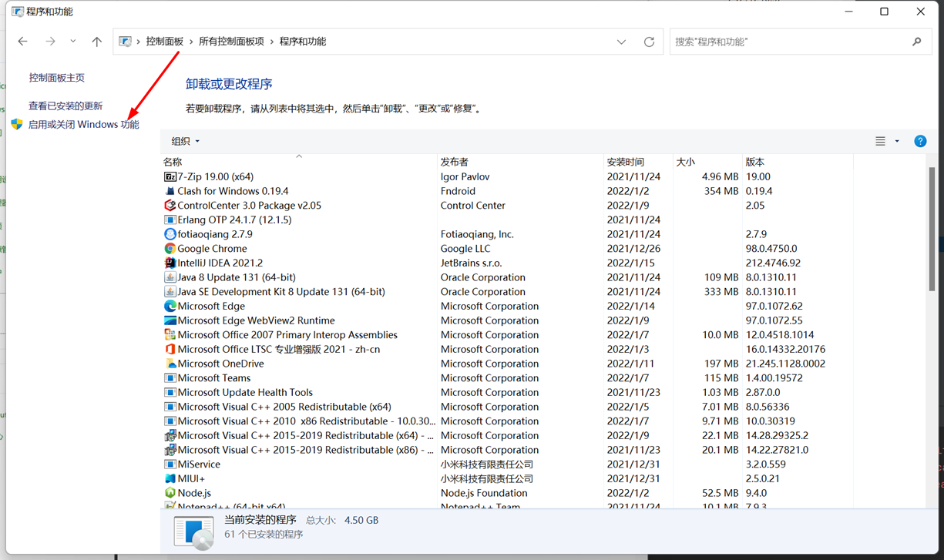Click the ControlCenter 3.0 Package icon
This screenshot has height=560, width=944.
[x=170, y=206]
